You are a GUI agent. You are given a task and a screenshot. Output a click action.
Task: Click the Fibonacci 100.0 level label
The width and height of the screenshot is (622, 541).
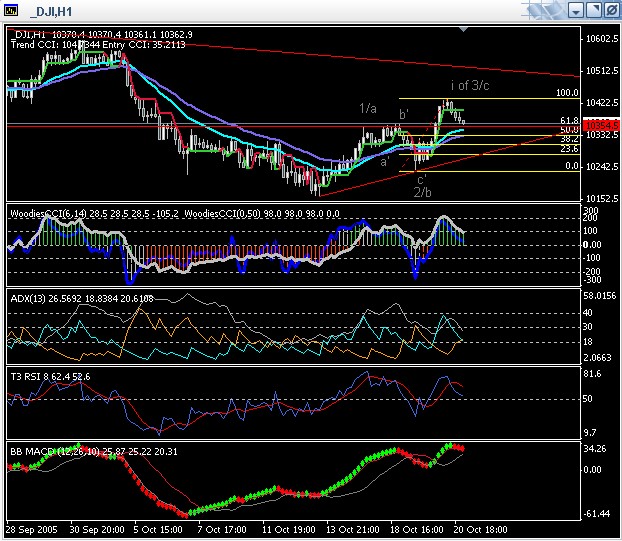[567, 93]
